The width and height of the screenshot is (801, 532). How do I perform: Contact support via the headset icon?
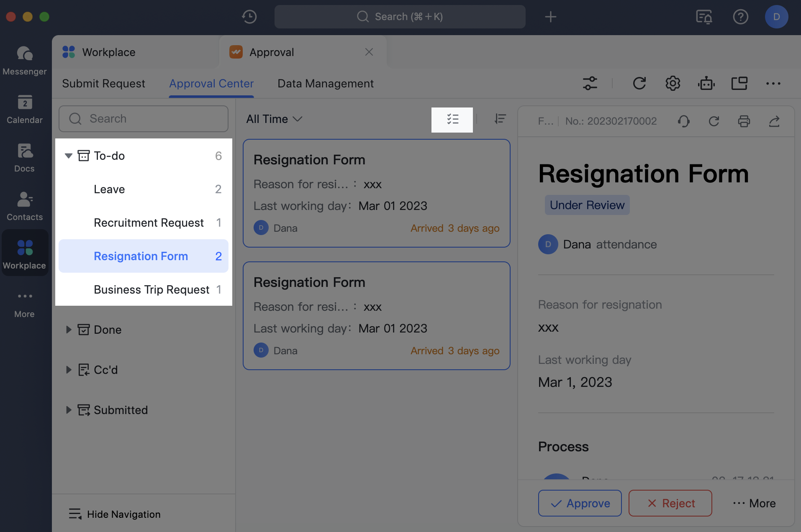(x=684, y=121)
